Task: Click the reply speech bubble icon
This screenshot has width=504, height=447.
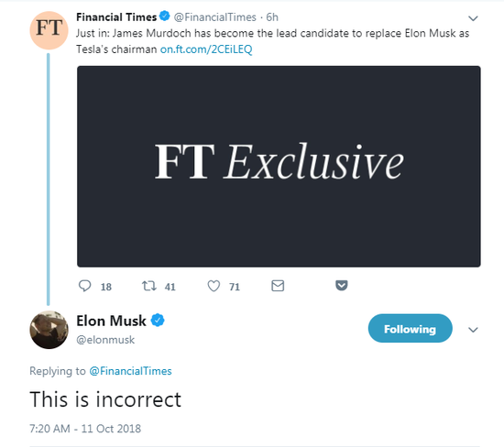Action: (85, 286)
